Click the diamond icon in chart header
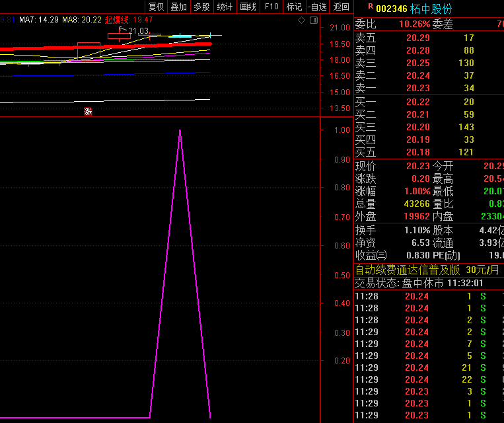This screenshot has height=423, width=504. (x=302, y=20)
